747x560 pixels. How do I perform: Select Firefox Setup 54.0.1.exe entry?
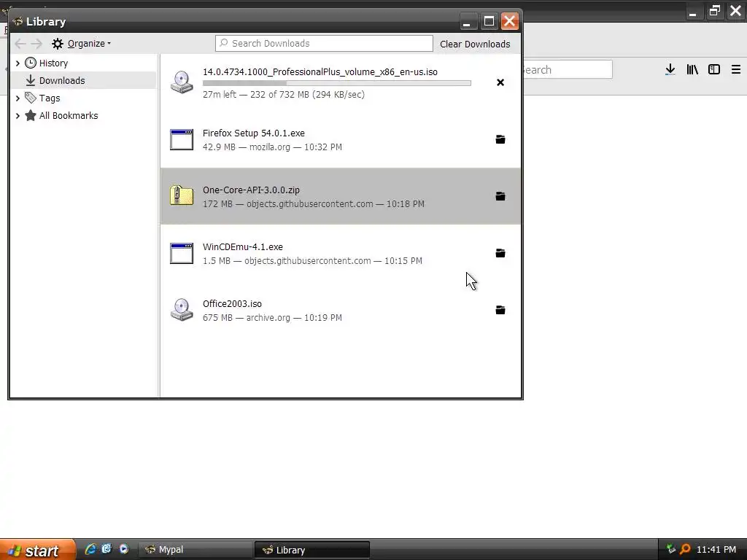tap(341, 139)
